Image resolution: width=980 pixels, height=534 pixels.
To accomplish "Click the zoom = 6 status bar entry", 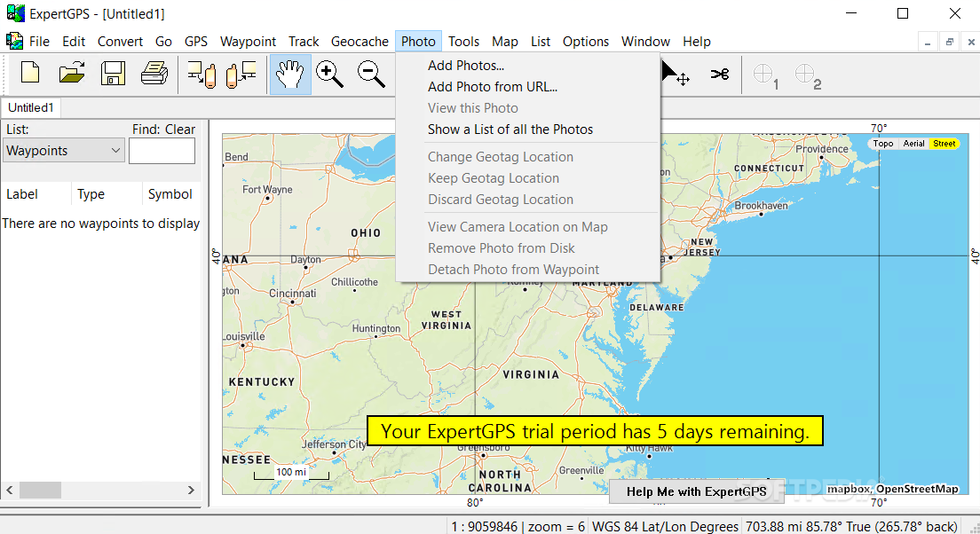I will point(557,527).
